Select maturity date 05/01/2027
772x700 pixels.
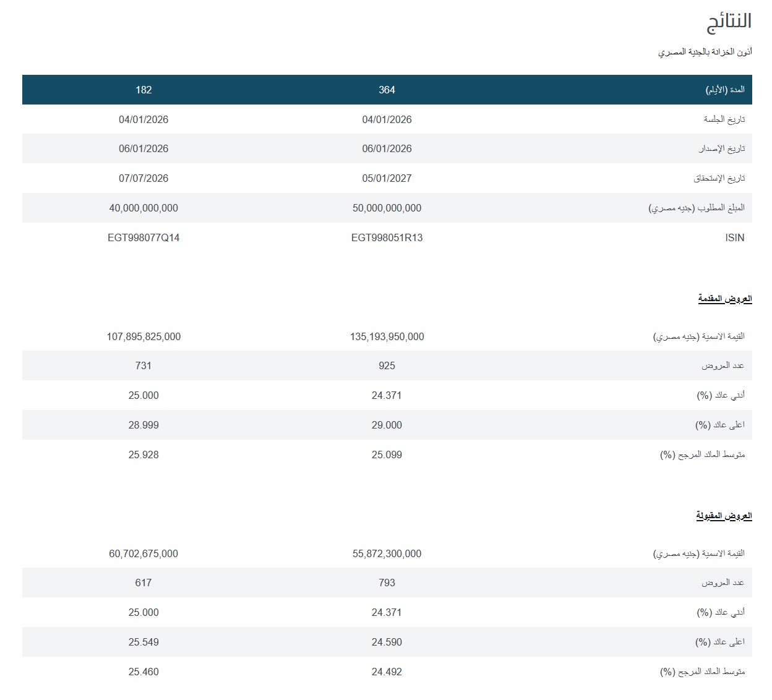tap(387, 179)
